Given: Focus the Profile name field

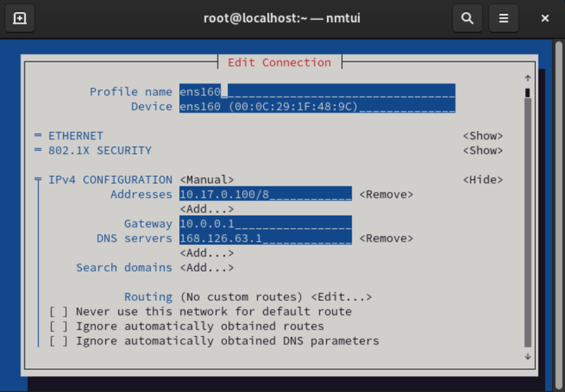Looking at the screenshot, I should pyautogui.click(x=318, y=92).
